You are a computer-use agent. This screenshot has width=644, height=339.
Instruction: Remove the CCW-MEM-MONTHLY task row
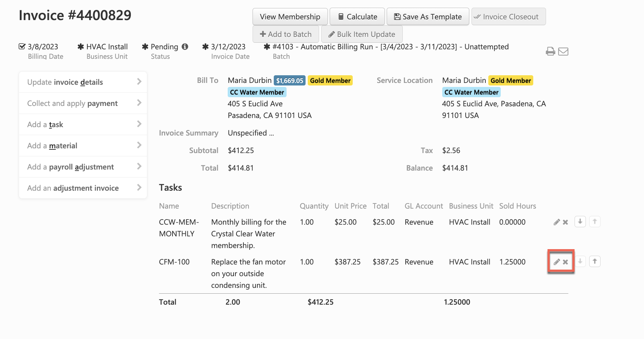tap(565, 222)
